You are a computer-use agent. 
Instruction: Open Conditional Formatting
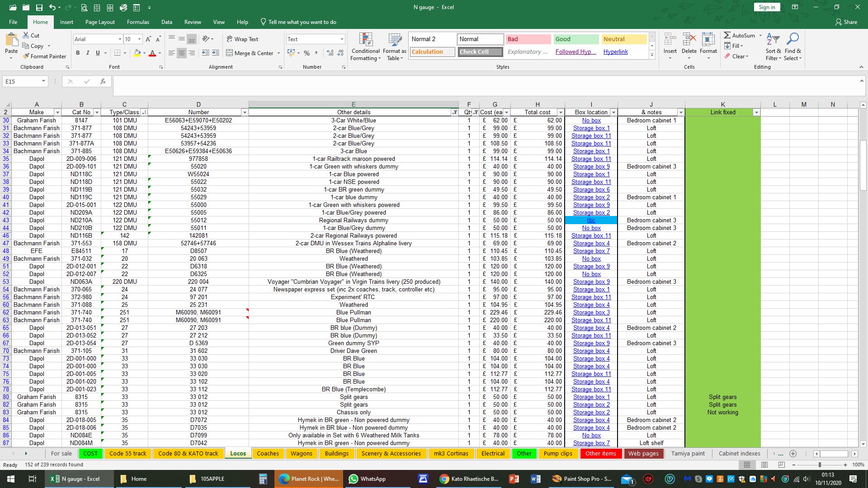[366, 47]
